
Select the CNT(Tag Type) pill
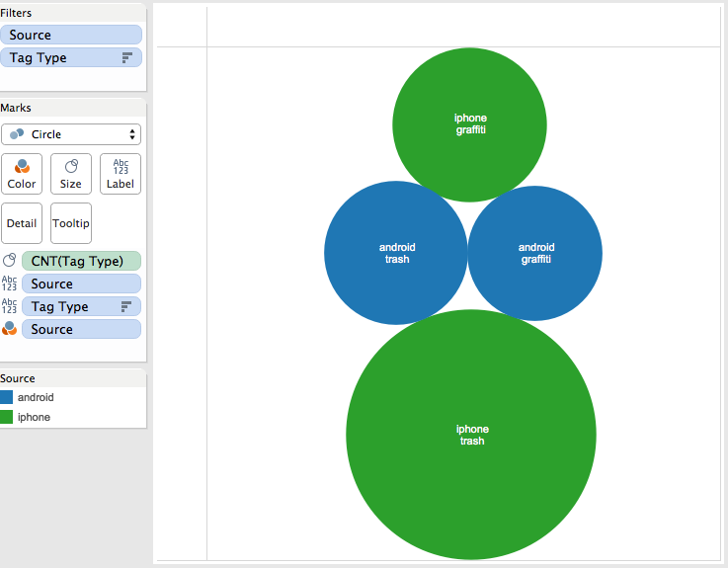pyautogui.click(x=81, y=261)
